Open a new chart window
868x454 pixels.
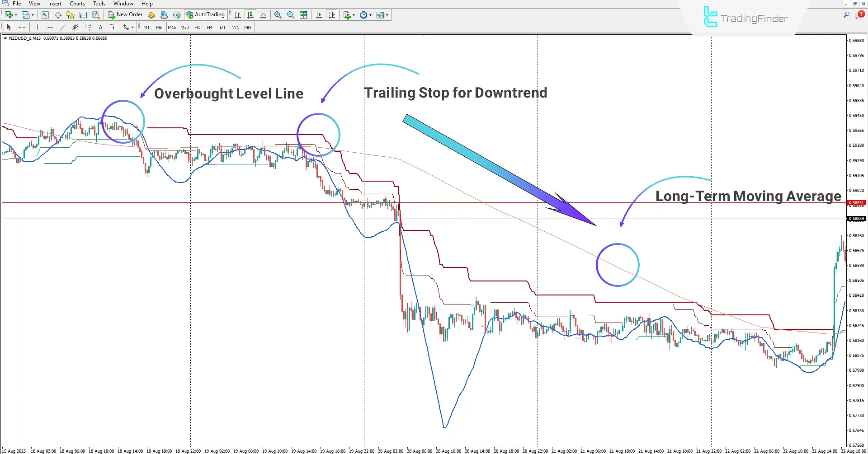point(8,14)
